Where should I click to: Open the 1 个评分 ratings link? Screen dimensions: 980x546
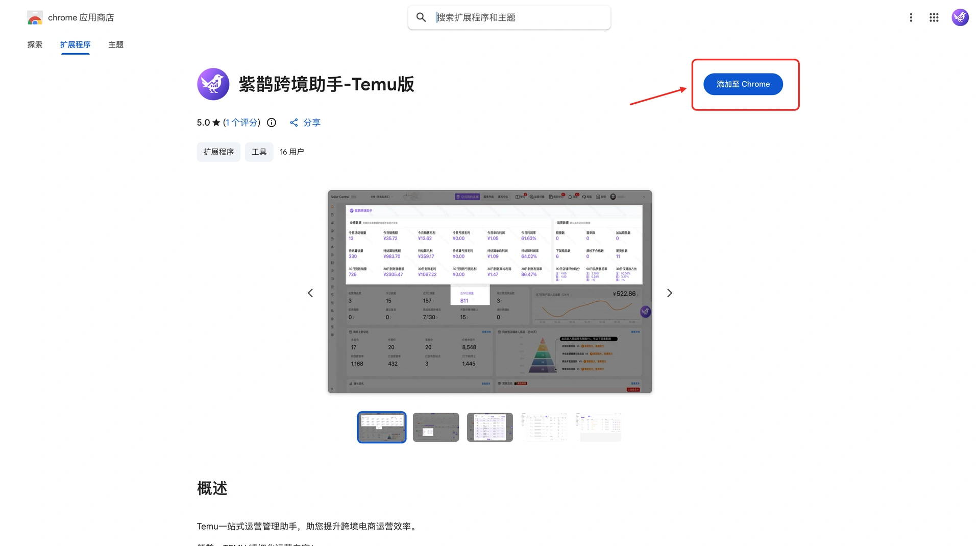[241, 123]
